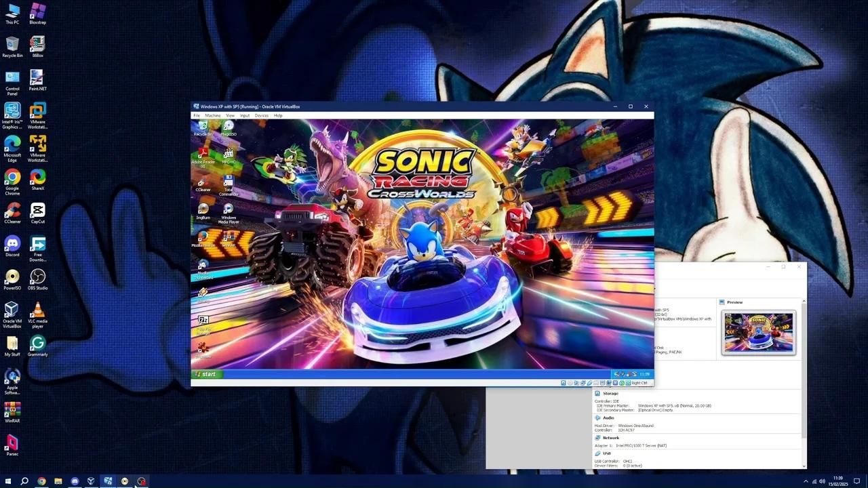Click the Right Ctrl host key indicator
Screen dimensions: 868x488
(x=639, y=383)
